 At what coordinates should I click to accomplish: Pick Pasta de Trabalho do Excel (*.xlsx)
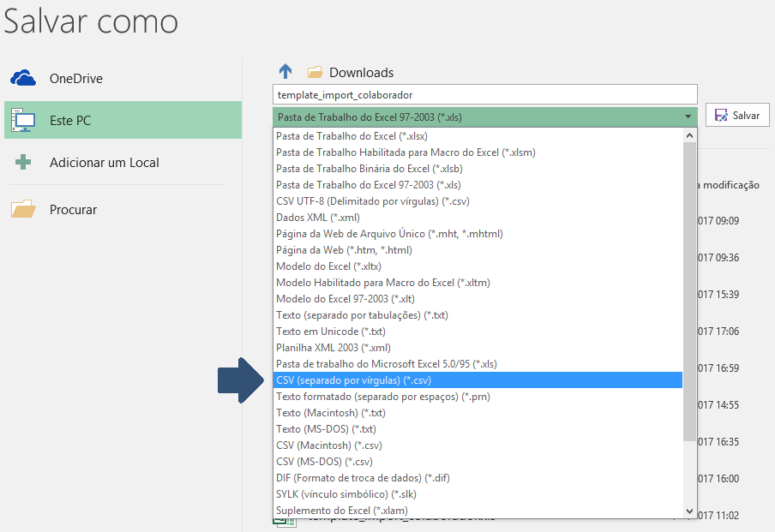tap(351, 136)
